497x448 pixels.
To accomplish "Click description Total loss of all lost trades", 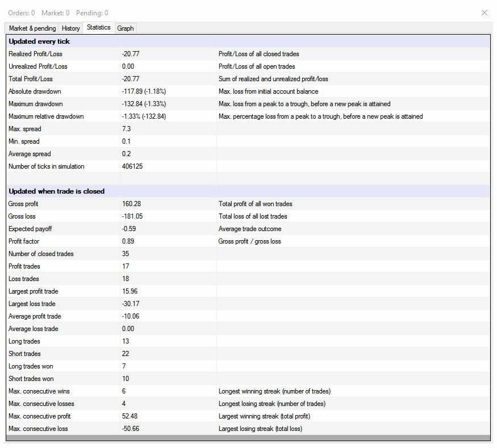I will 253,216.
